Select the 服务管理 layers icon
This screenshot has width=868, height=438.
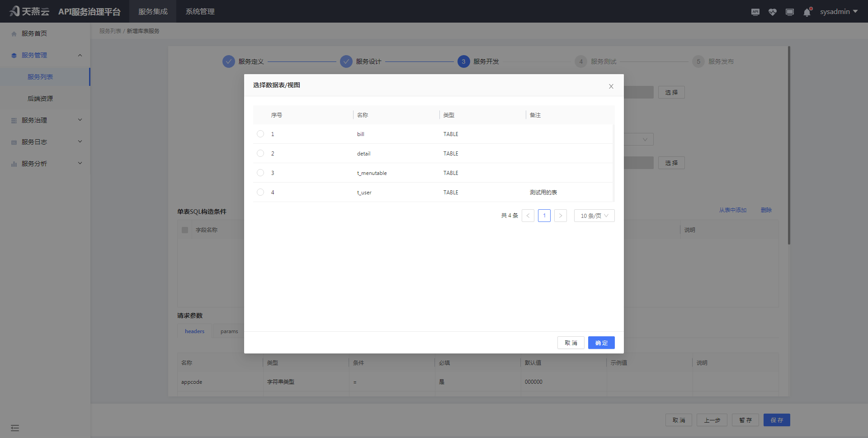tap(14, 55)
